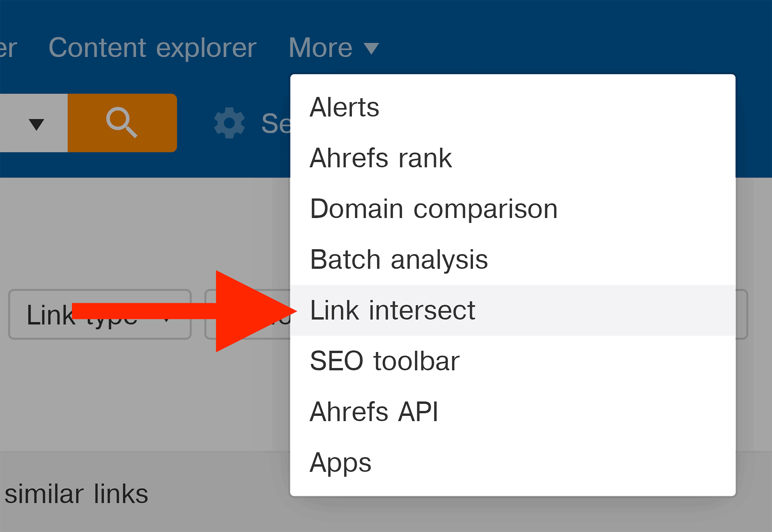The image size is (772, 532).
Task: Expand the More menu caret
Action: [371, 49]
